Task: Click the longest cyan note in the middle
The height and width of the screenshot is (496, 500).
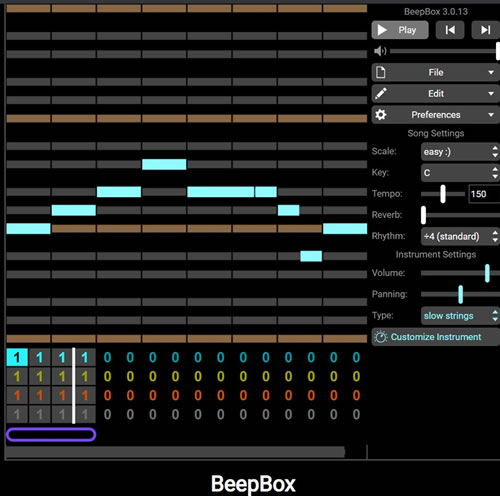Action: pyautogui.click(x=220, y=192)
